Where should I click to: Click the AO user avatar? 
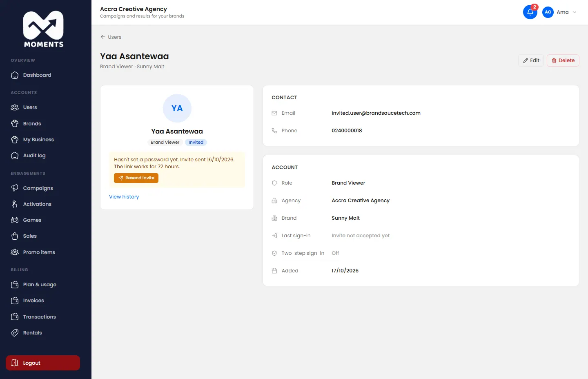tap(548, 12)
